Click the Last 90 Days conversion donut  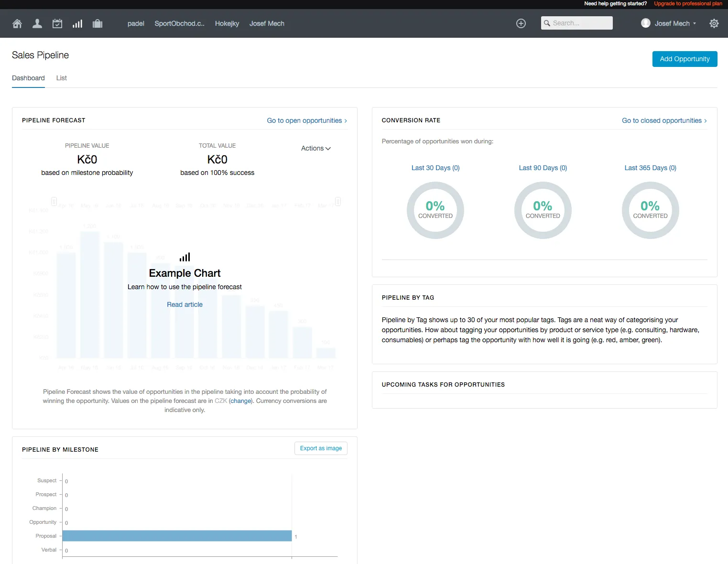click(543, 210)
